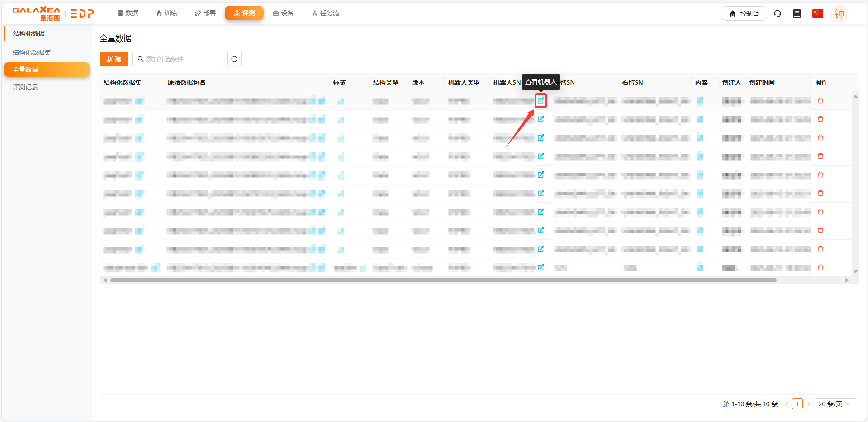Screen dimensions: 868x422
Task: Open the documentation book icon in header
Action: (x=797, y=14)
